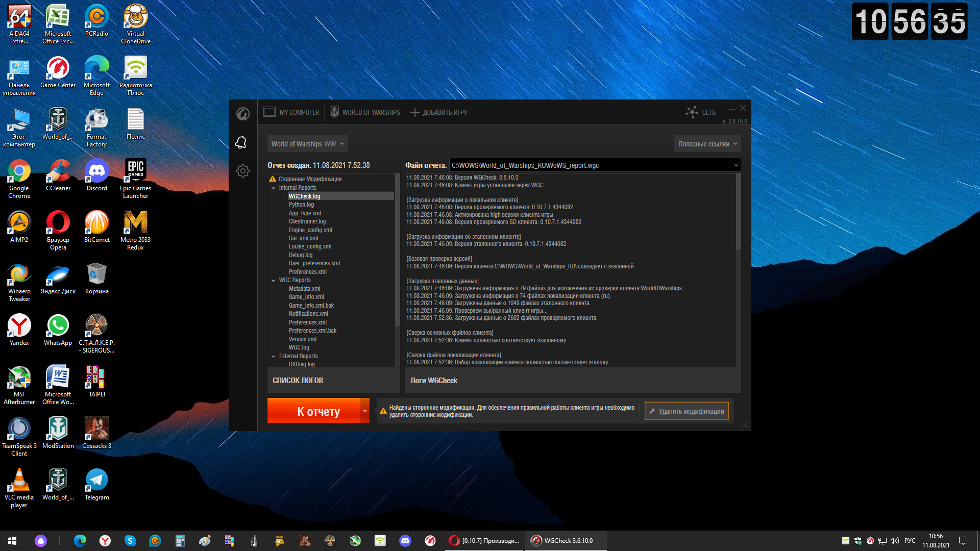Open the СЕТЬ network status item
The height and width of the screenshot is (551, 980).
click(701, 112)
